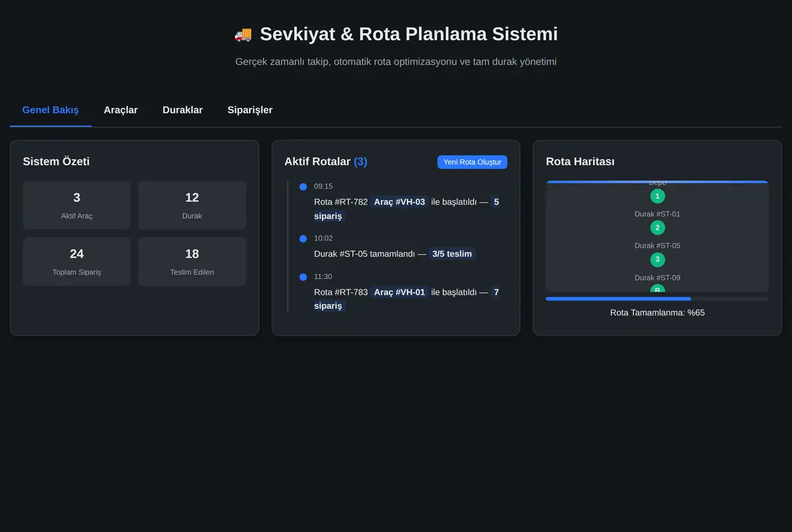This screenshot has width=792, height=532.
Task: Click the truck icon beside the page title
Action: pyautogui.click(x=243, y=34)
